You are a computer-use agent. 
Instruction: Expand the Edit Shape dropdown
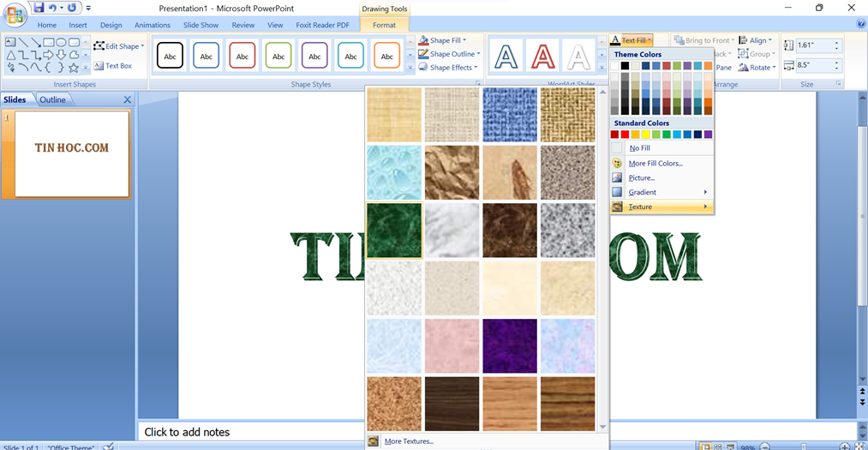(119, 46)
